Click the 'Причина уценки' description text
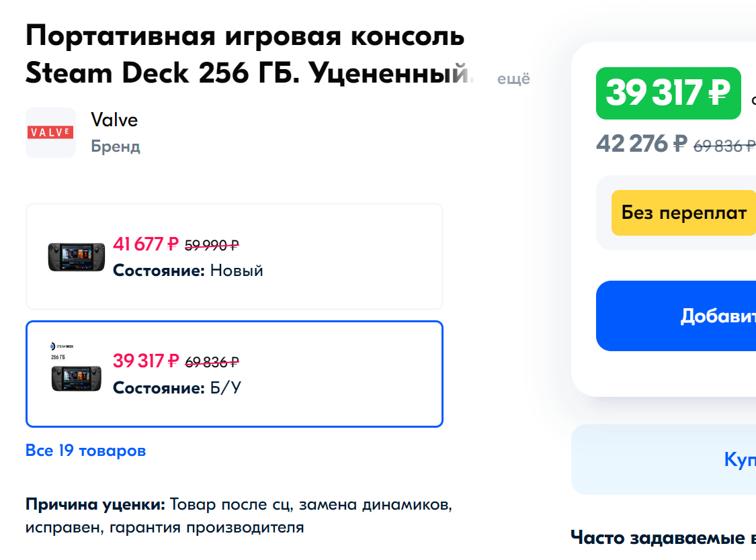This screenshot has height=560, width=756. (x=239, y=516)
